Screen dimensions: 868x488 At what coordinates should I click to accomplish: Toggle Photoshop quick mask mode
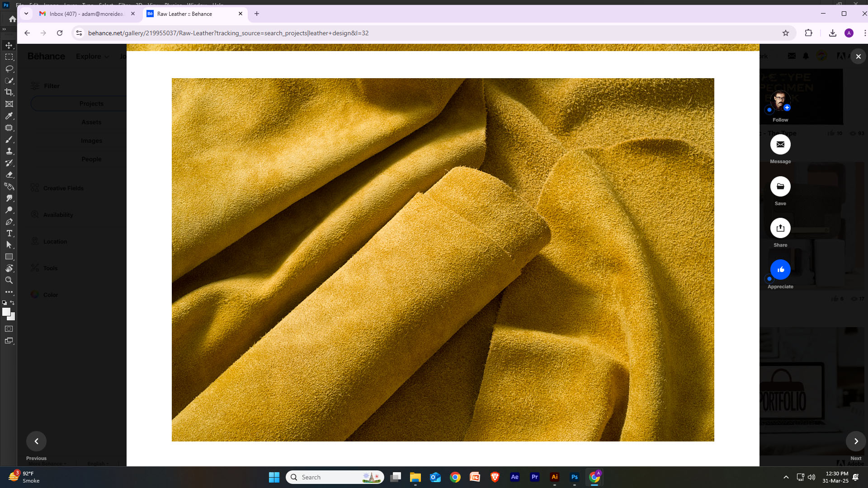[9, 329]
